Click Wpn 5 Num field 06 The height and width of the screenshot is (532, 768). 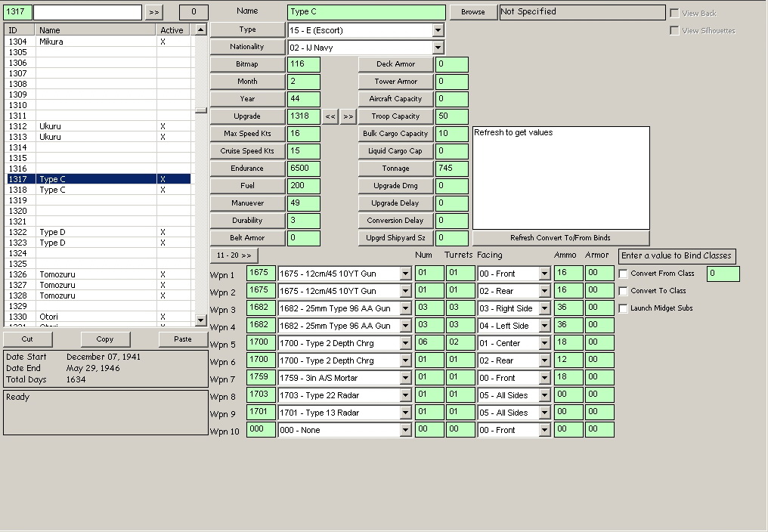coord(429,343)
